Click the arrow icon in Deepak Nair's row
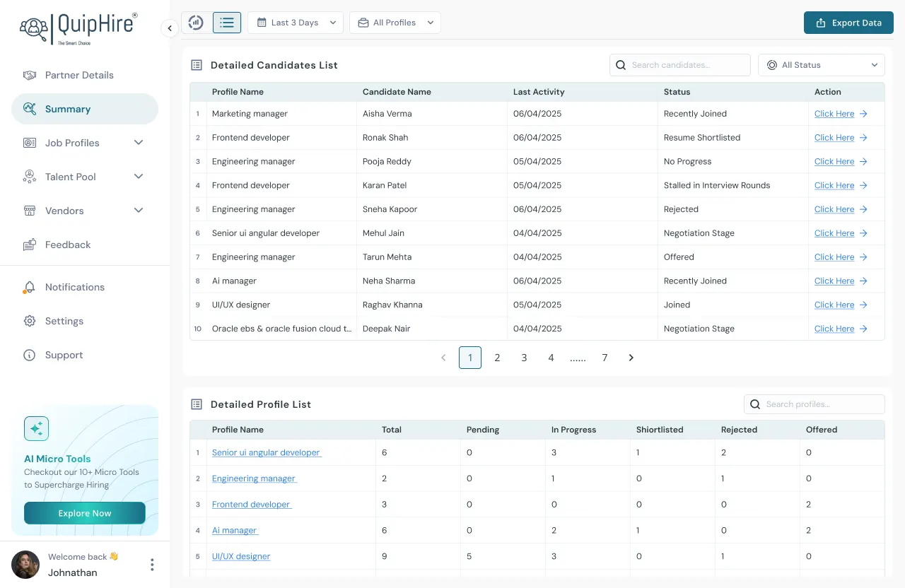 tap(863, 329)
